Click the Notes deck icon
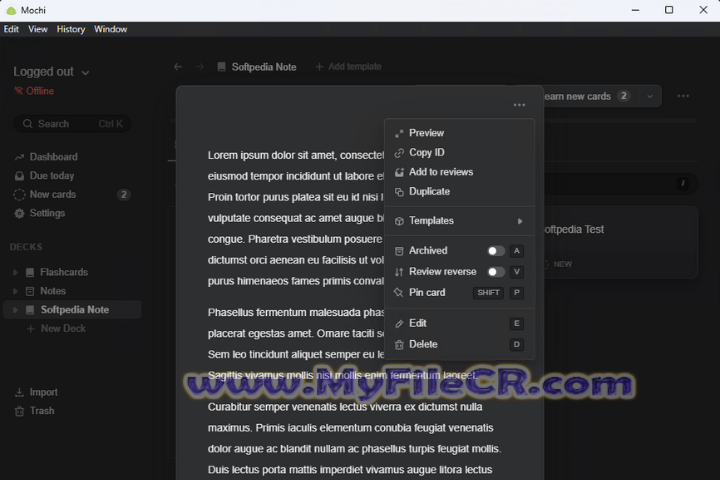 point(30,291)
